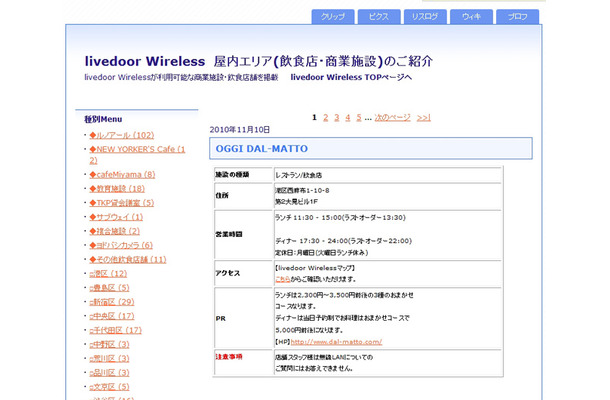Click the レストラン/飲食店 table cell
This screenshot has width=610, height=400.
pos(388,175)
